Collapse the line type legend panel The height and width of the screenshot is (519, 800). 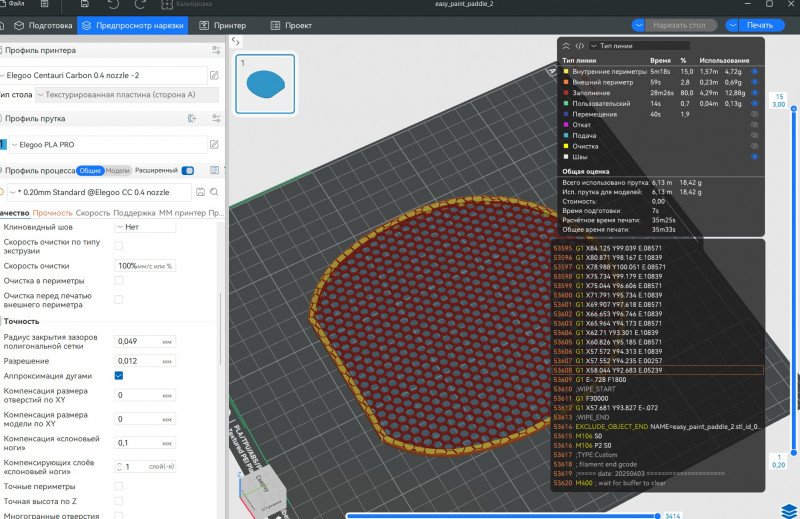[567, 45]
